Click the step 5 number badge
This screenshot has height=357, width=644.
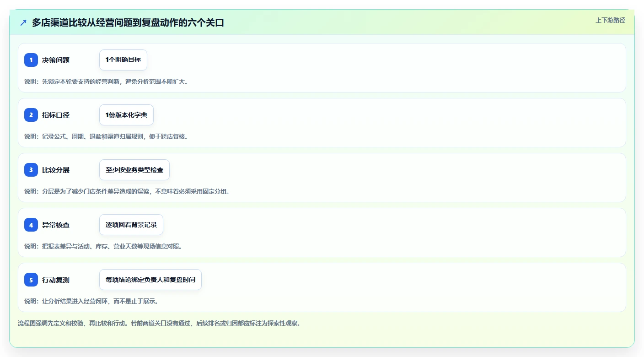tap(31, 280)
